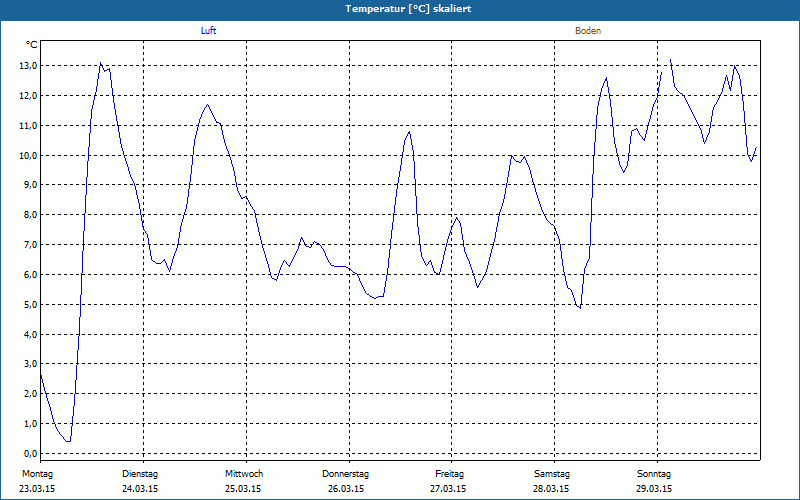Click the 13,0 y-axis value
800x500 pixels.
(x=28, y=66)
